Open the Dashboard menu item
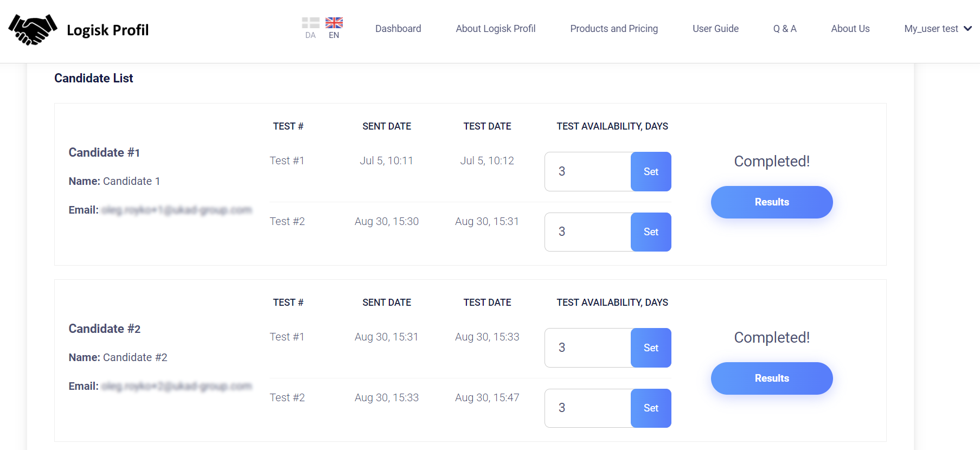980x450 pixels. (x=398, y=29)
